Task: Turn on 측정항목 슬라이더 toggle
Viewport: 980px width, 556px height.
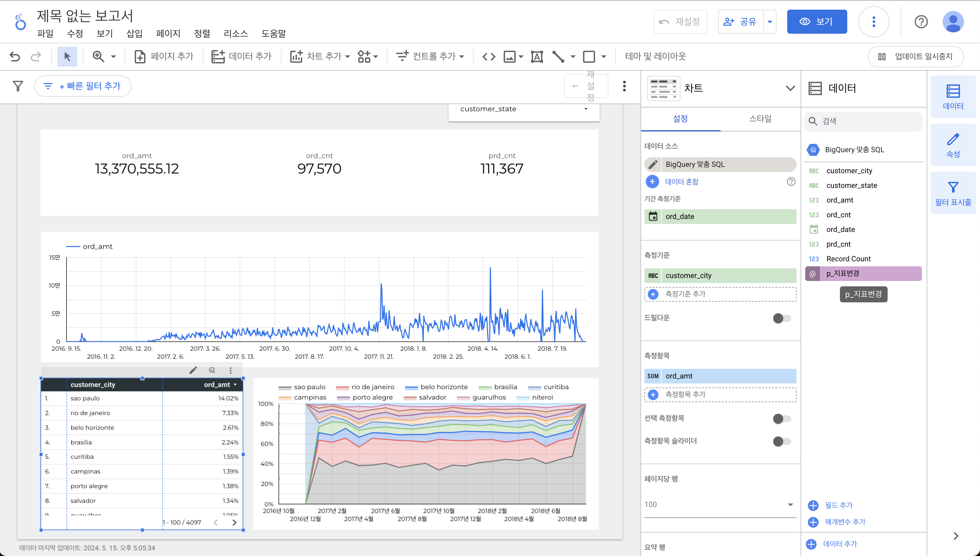Action: (782, 442)
